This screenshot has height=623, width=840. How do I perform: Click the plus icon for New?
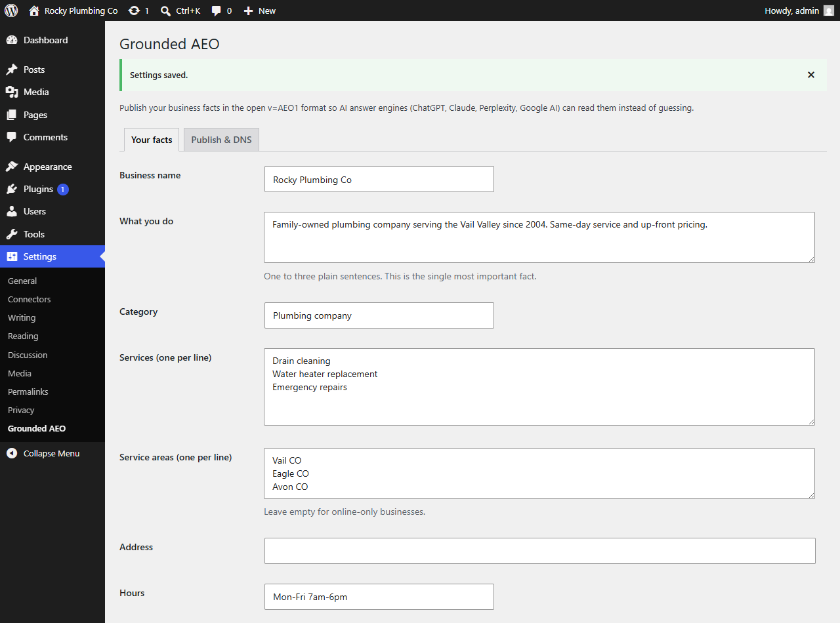248,10
